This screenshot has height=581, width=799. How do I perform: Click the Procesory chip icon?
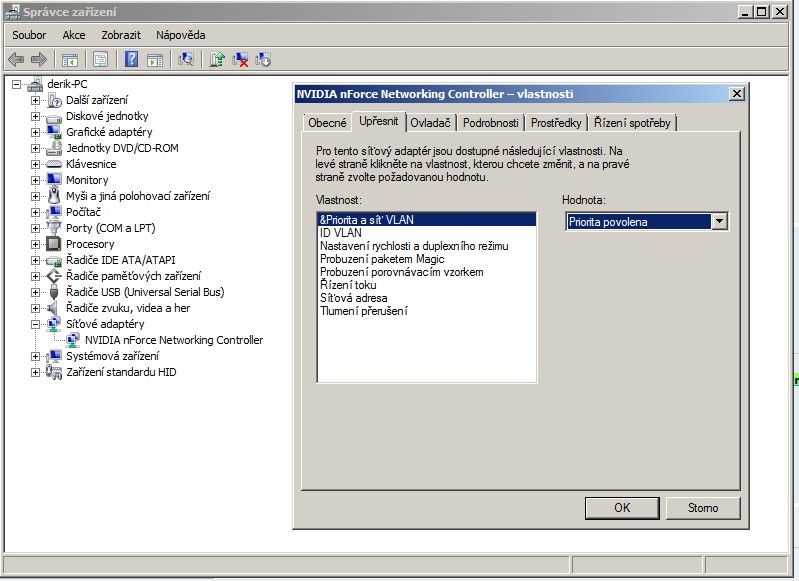[x=54, y=244]
